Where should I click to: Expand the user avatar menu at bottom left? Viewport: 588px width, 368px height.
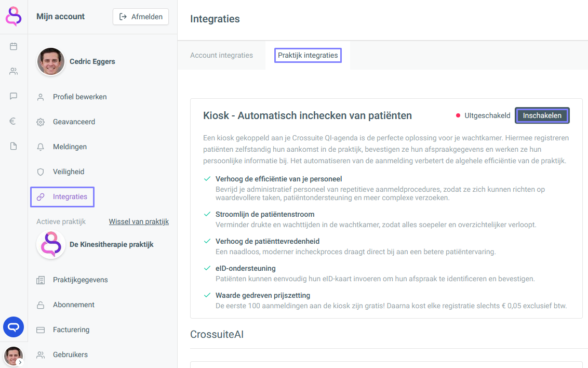pyautogui.click(x=14, y=356)
